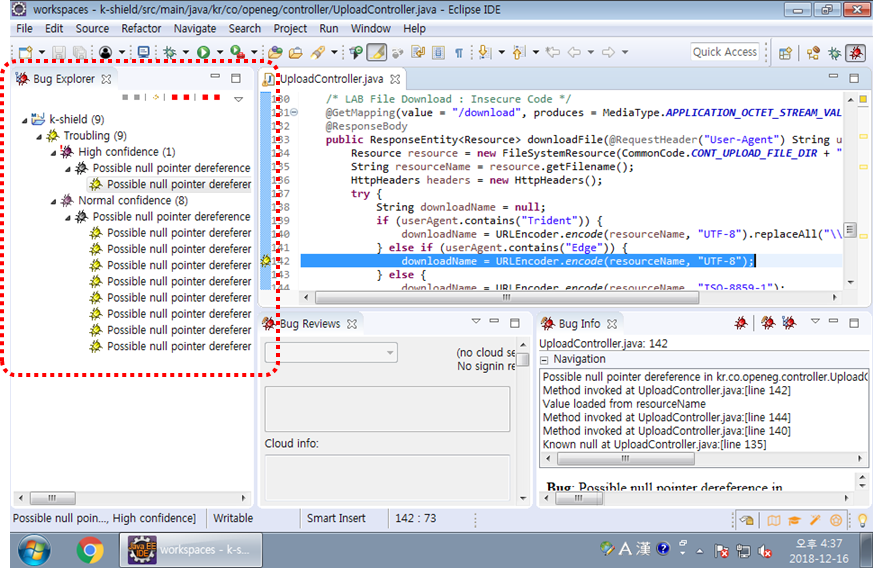
Task: Open the Navigate menu
Action: click(x=195, y=28)
